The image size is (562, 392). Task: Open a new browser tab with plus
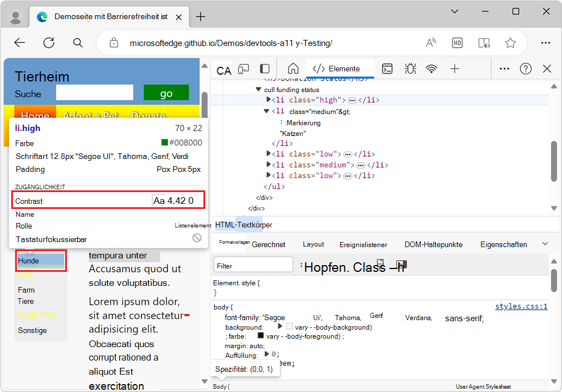point(201,16)
